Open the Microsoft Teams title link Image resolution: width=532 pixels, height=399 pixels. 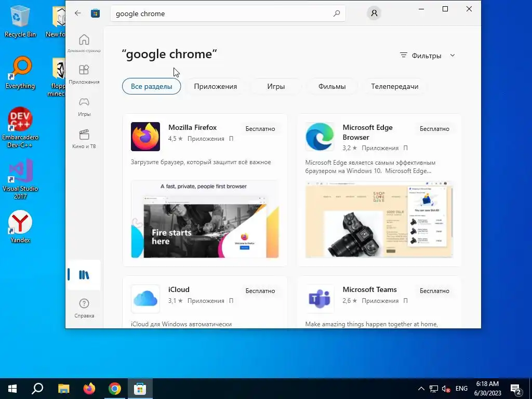369,289
